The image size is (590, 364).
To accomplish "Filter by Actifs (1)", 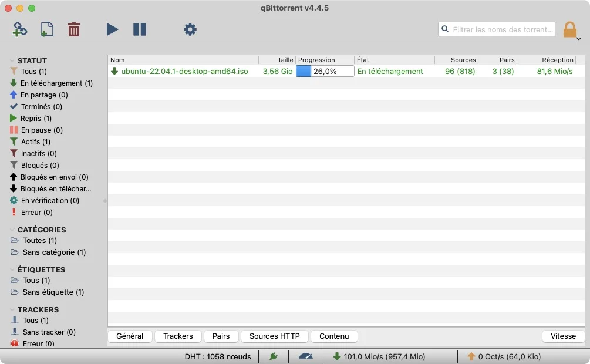I will coord(35,142).
